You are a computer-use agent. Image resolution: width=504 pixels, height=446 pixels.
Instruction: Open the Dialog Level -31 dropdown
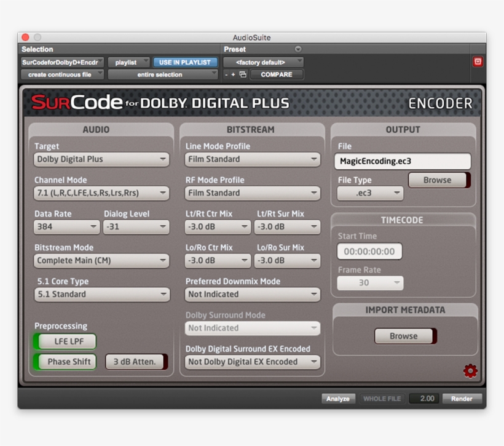(136, 227)
